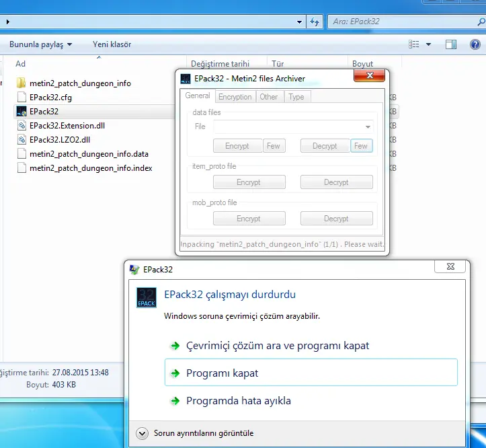Expand the 'Sorun ayrıntılarını görüntüle' details

(x=142, y=434)
